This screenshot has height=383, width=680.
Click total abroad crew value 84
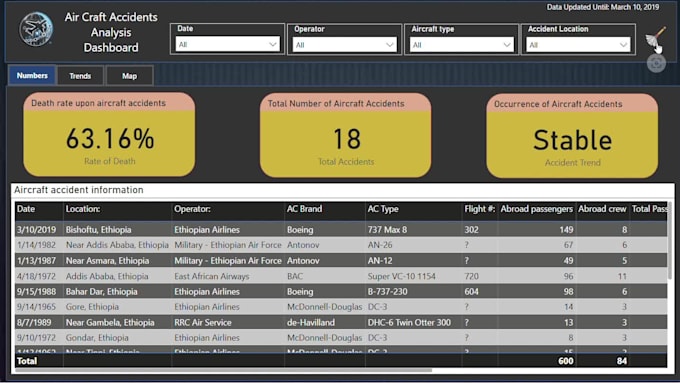point(622,361)
